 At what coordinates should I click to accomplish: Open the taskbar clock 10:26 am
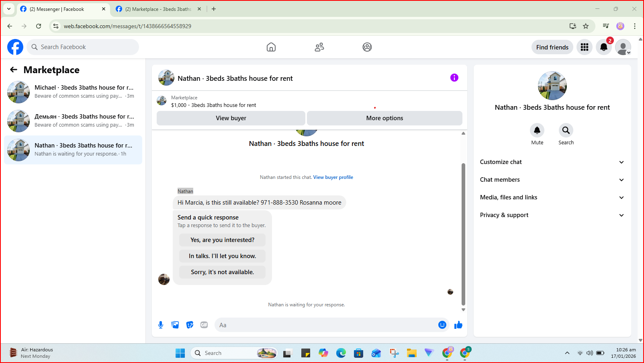[624, 353]
